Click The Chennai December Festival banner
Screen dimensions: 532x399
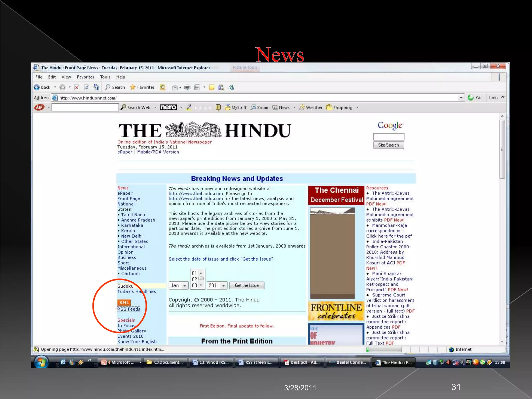pos(337,195)
